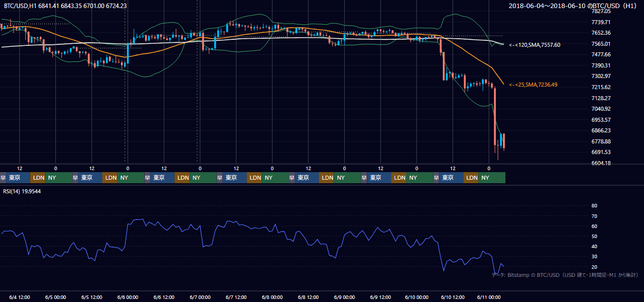Viewport: 644px width, 302px height.
Task: Click the Bitstamp data source note
Action: [x=565, y=275]
